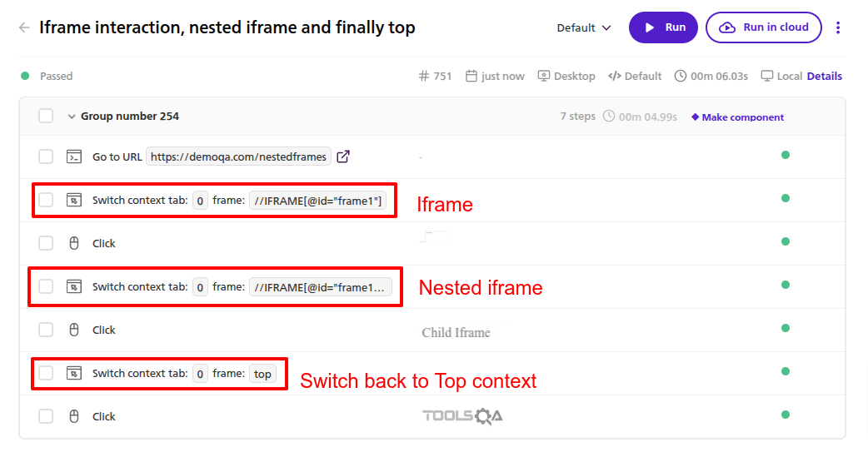The height and width of the screenshot is (457, 868).
Task: Click the Run in cloud button
Action: click(x=763, y=27)
